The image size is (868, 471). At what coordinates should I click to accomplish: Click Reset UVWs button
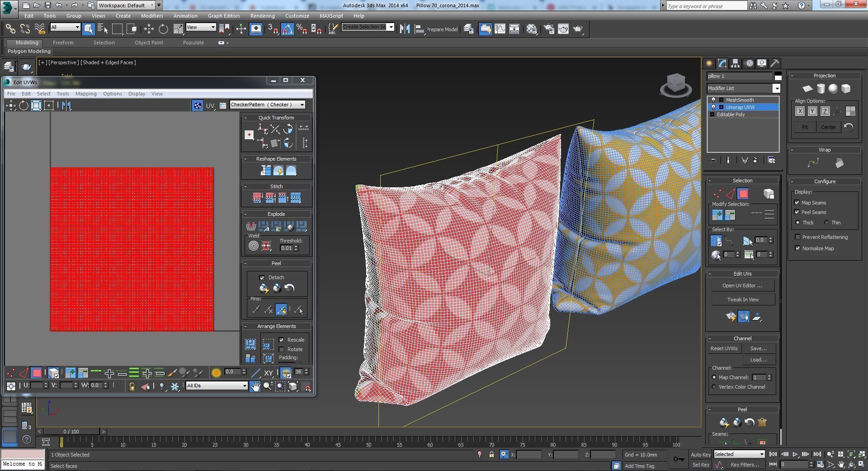click(724, 348)
